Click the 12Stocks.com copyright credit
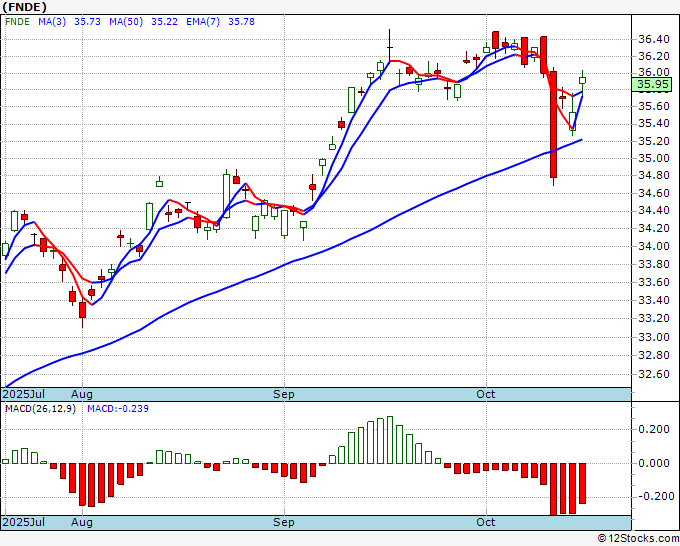 click(638, 538)
